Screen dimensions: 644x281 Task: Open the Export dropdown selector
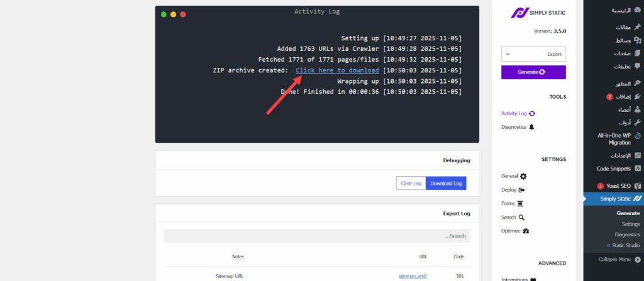click(x=533, y=54)
